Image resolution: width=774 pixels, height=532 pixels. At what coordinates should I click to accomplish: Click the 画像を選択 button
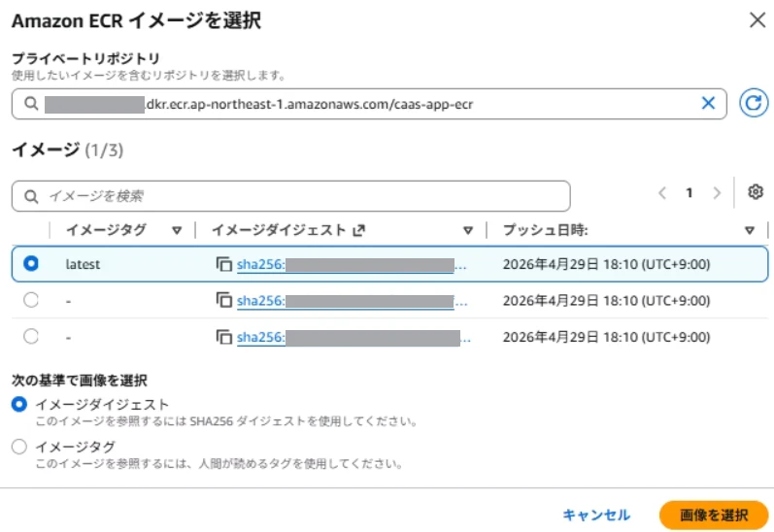[x=714, y=515]
